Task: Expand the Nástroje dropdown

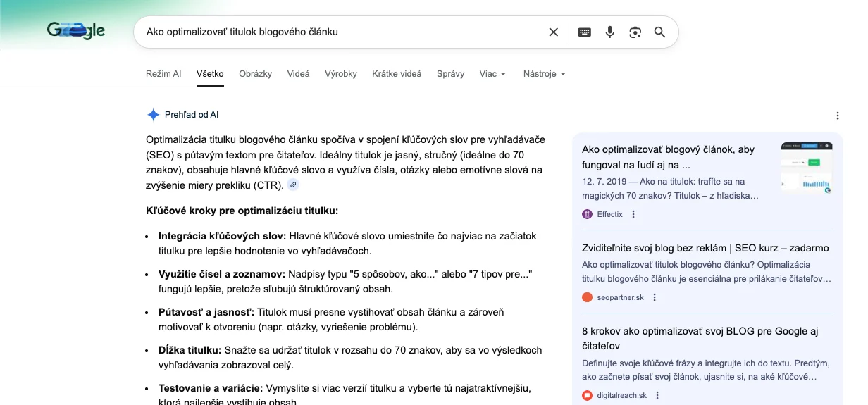Action: 544,74
